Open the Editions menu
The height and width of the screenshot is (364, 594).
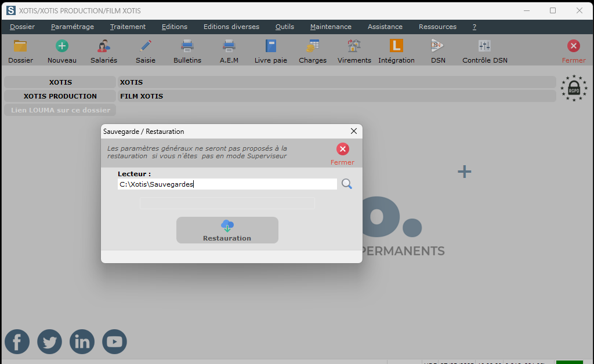pyautogui.click(x=175, y=27)
